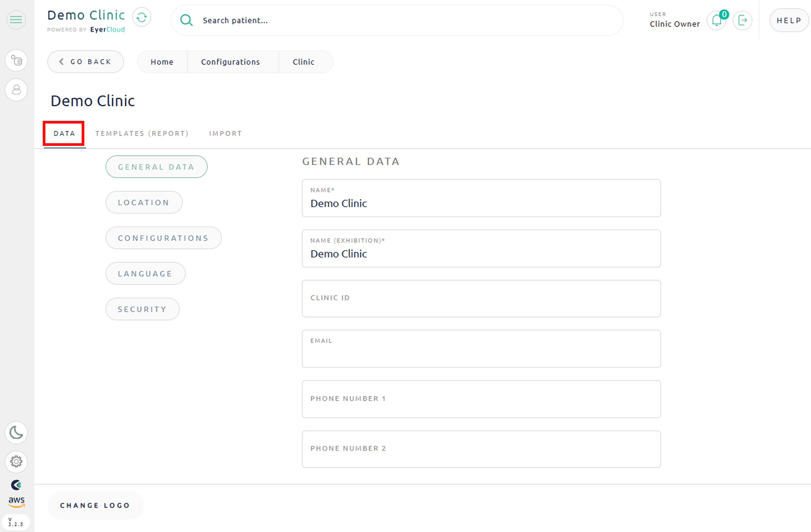Click the Clinic ID input field
Screen dimensions: 811x532
[x=481, y=299]
